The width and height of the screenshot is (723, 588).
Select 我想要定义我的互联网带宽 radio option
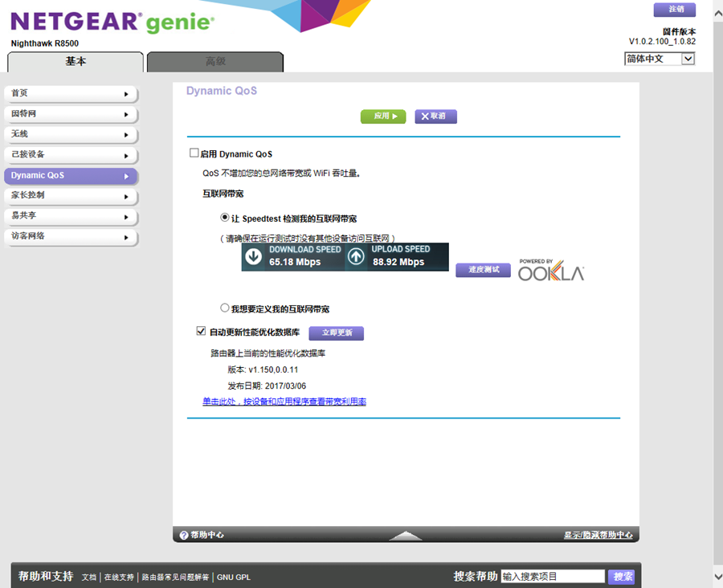(x=225, y=308)
